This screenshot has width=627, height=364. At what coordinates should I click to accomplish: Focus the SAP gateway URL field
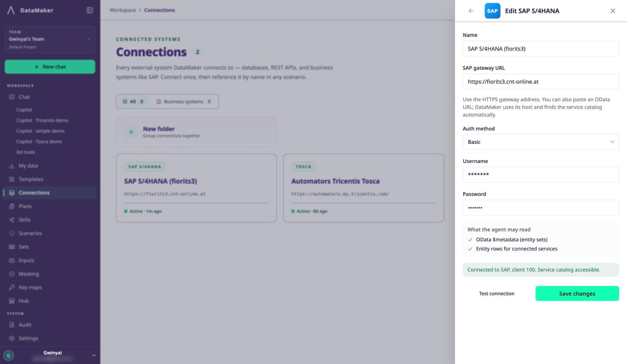click(x=541, y=81)
